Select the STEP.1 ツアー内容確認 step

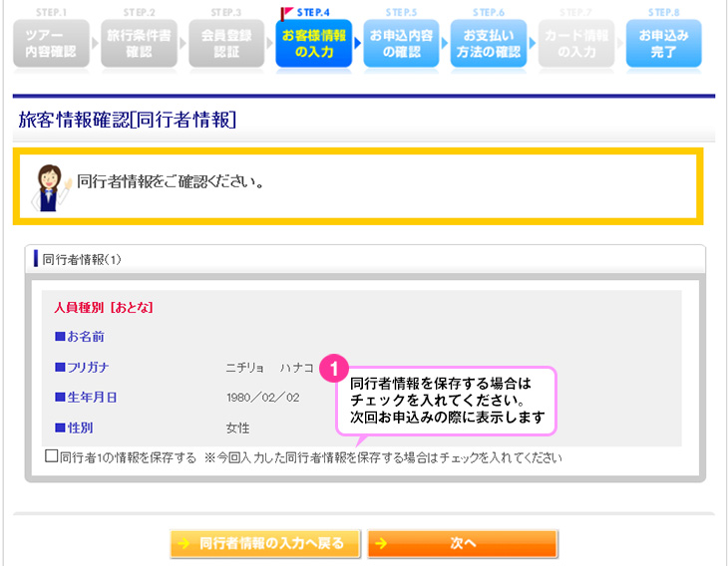[x=50, y=44]
